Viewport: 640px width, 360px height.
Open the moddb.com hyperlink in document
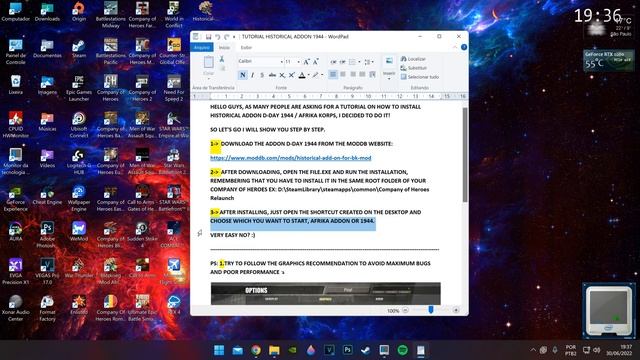click(x=291, y=158)
